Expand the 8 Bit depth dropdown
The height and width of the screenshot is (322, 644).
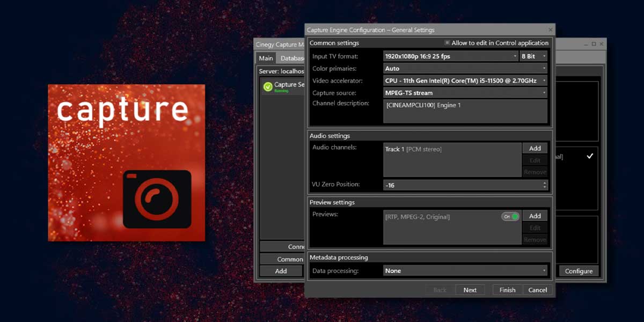coord(533,56)
